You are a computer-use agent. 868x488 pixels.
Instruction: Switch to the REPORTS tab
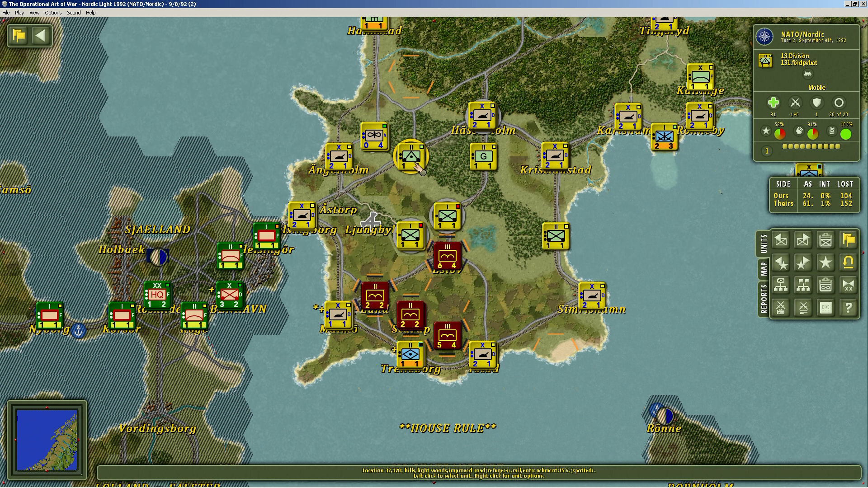(764, 299)
